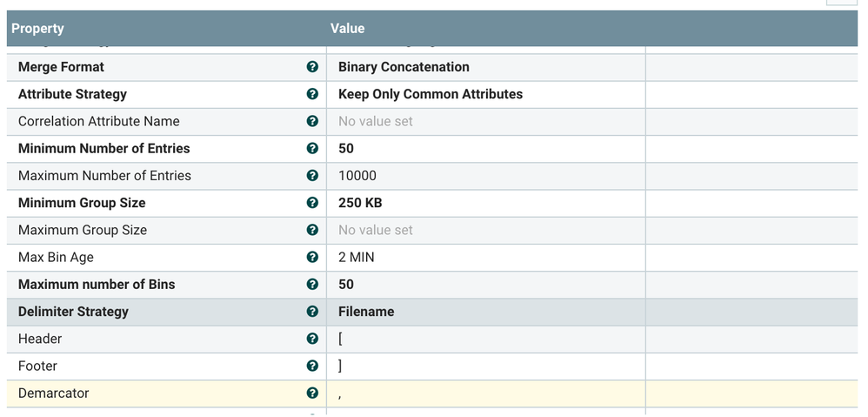Click help icon beside Header property
This screenshot has width=868, height=417.
[x=312, y=339]
